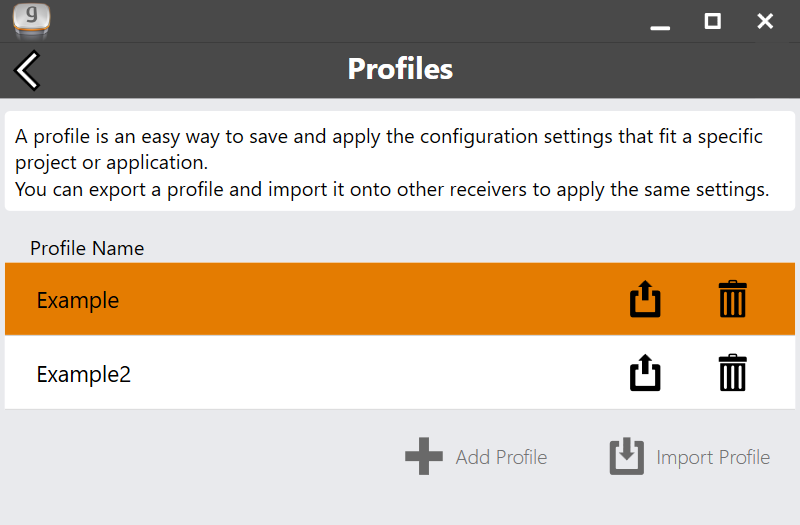Close the Profiles window
800x525 pixels.
pyautogui.click(x=765, y=21)
